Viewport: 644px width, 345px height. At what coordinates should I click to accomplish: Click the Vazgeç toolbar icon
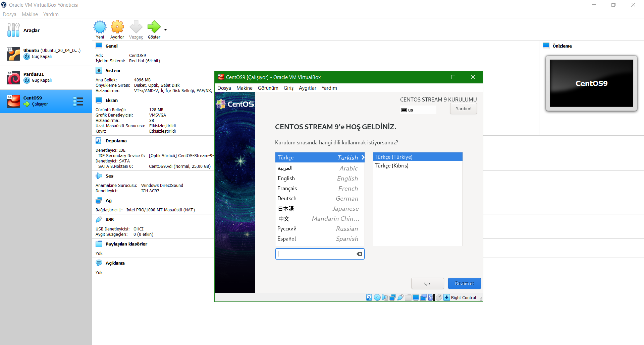[136, 27]
